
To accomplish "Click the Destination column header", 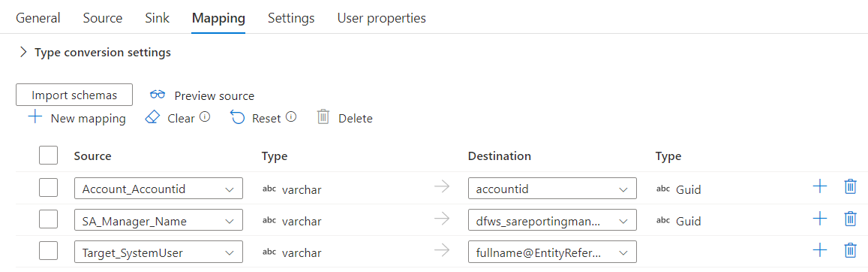I will click(x=500, y=156).
